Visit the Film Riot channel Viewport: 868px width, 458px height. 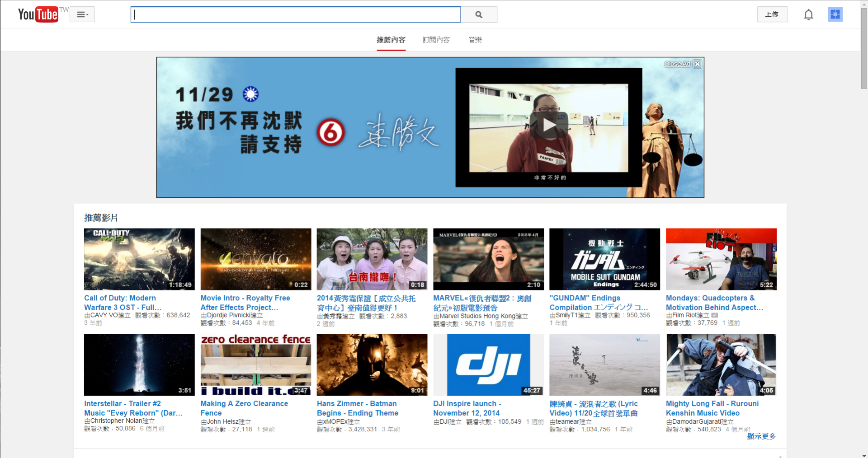684,315
